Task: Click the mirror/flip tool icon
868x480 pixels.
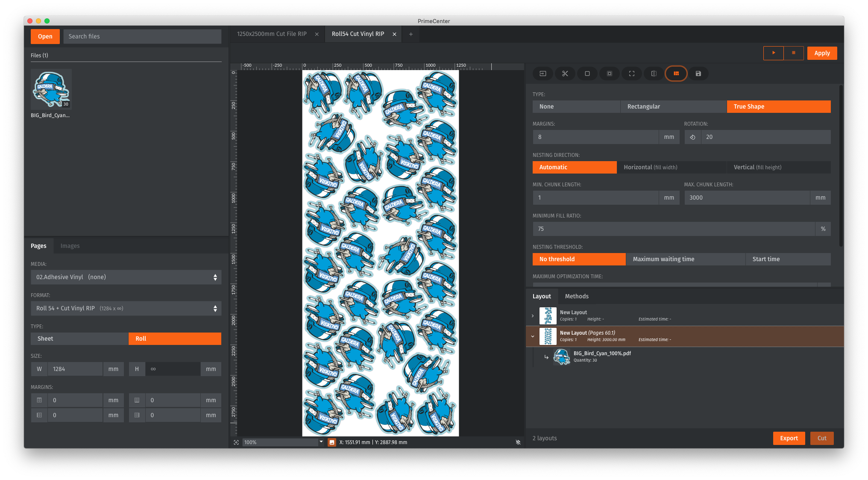Action: [x=654, y=74]
